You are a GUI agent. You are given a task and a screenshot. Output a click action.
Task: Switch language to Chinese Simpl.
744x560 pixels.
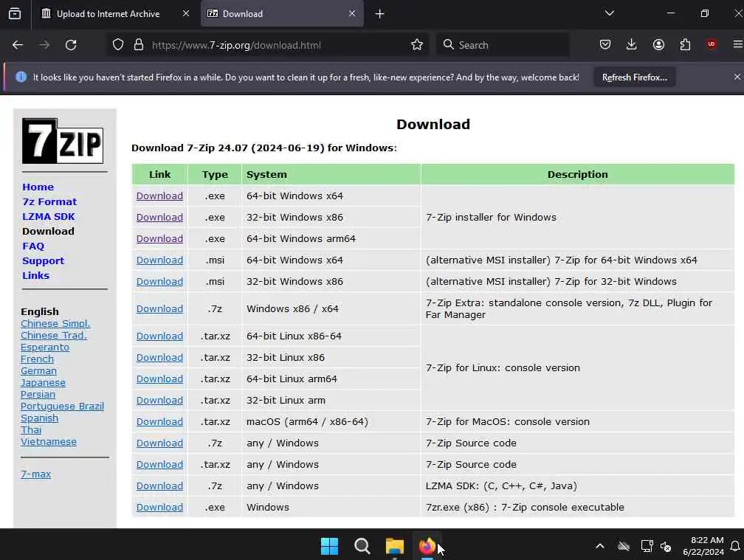[x=55, y=323]
